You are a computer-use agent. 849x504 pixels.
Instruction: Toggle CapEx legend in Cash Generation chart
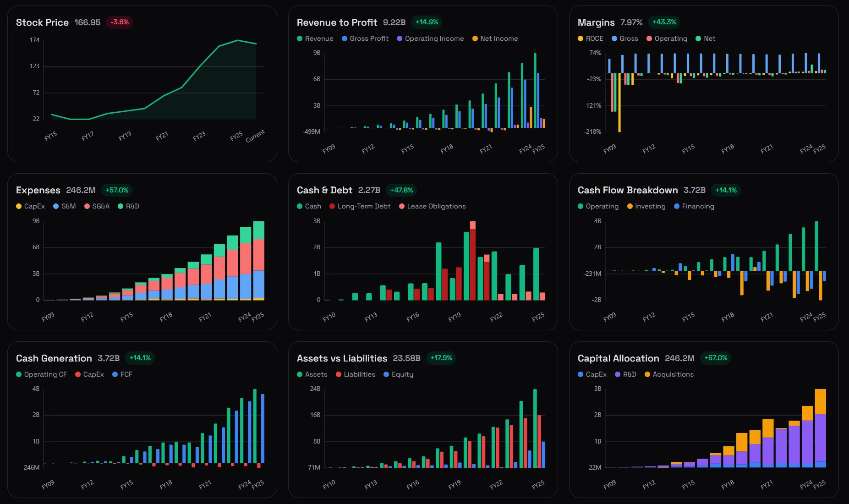pyautogui.click(x=90, y=374)
